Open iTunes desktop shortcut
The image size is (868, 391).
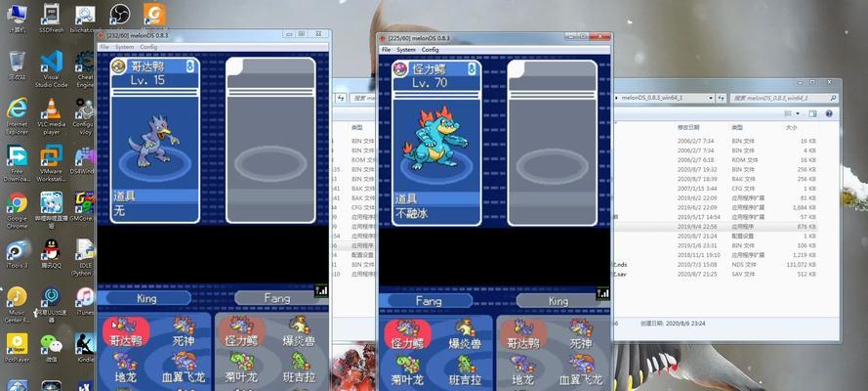85,301
